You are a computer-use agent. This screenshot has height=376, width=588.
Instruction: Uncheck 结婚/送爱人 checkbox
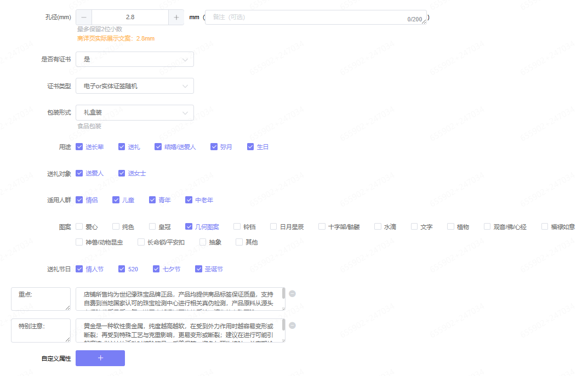(x=158, y=147)
